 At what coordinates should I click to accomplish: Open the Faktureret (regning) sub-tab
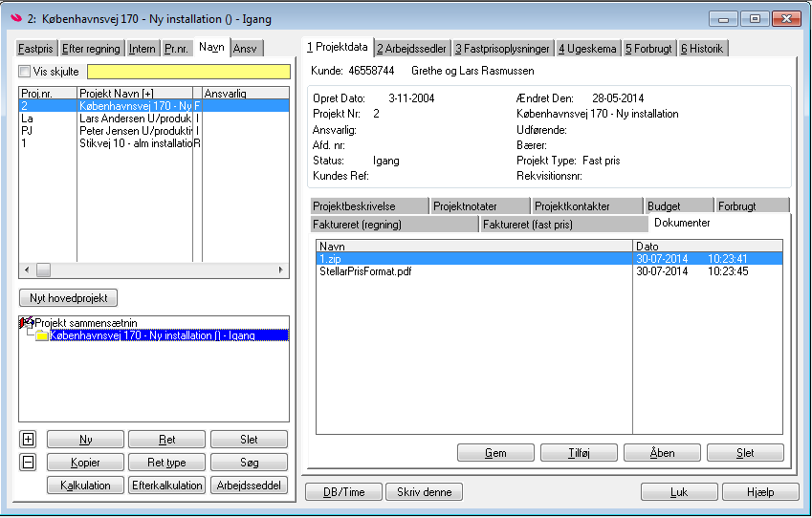coord(394,224)
